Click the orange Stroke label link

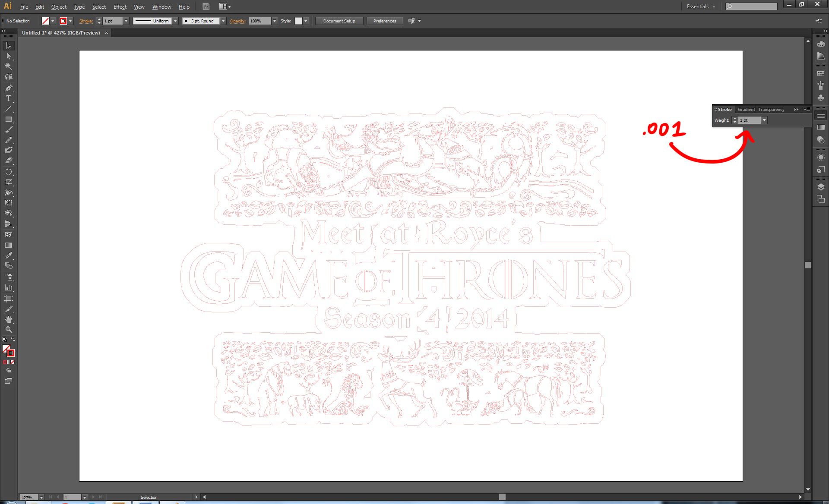point(86,21)
